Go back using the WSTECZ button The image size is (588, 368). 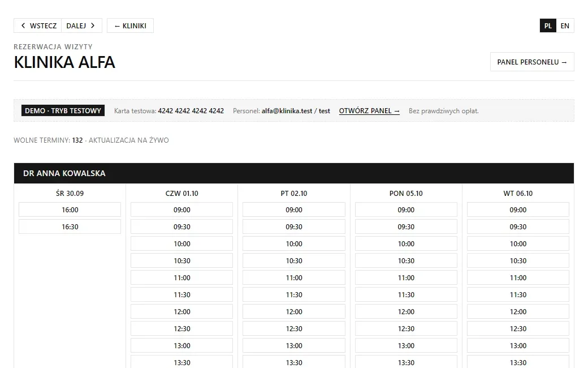pos(38,25)
